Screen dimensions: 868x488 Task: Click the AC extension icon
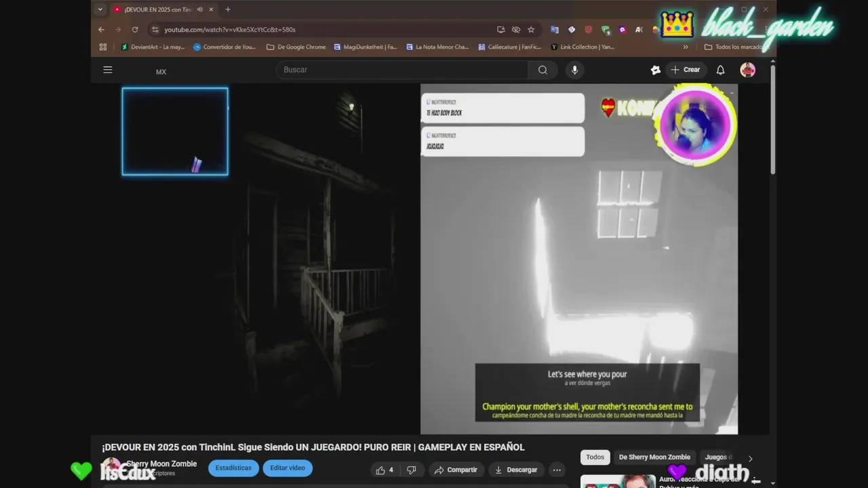click(639, 30)
